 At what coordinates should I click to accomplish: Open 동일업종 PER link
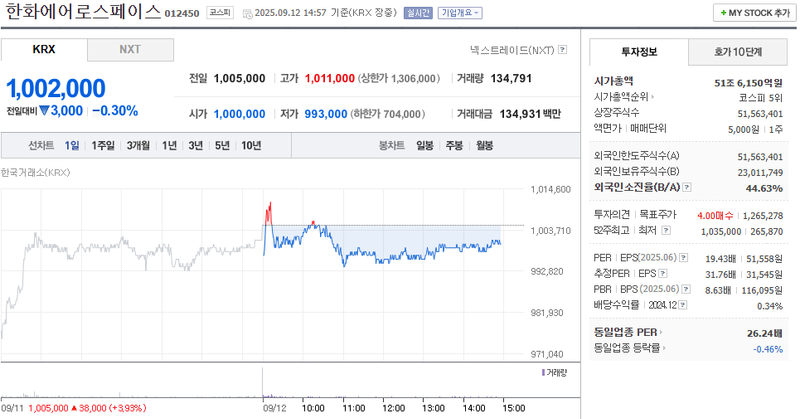[628, 332]
